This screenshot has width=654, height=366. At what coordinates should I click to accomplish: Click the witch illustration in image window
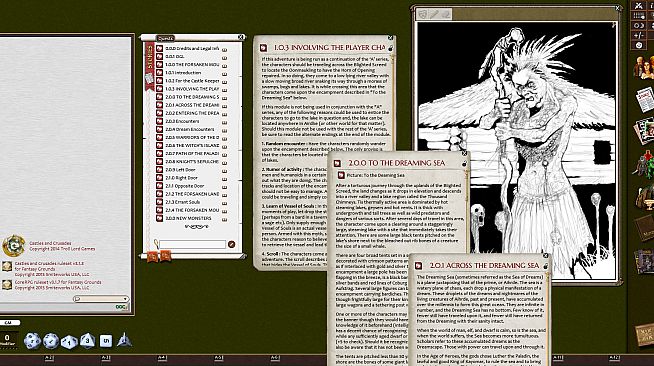point(516,150)
